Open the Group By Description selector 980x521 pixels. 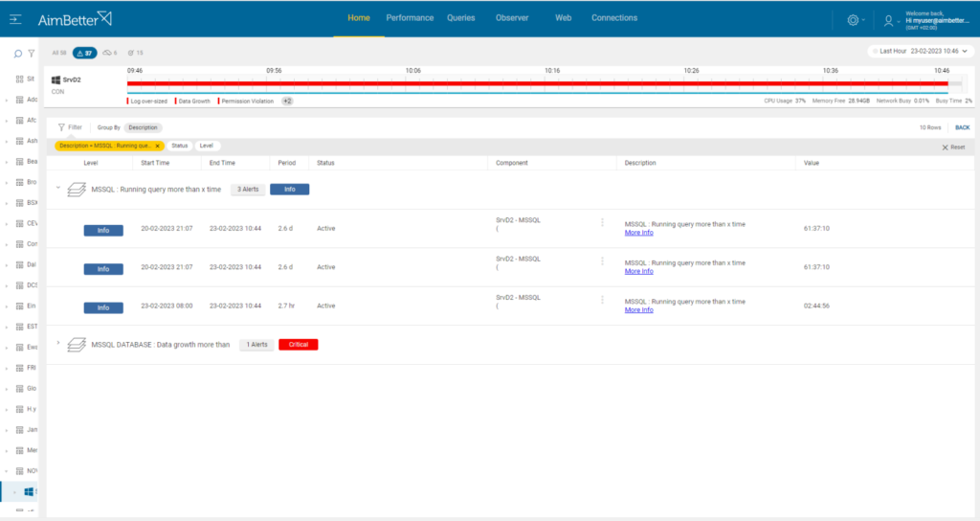[144, 127]
